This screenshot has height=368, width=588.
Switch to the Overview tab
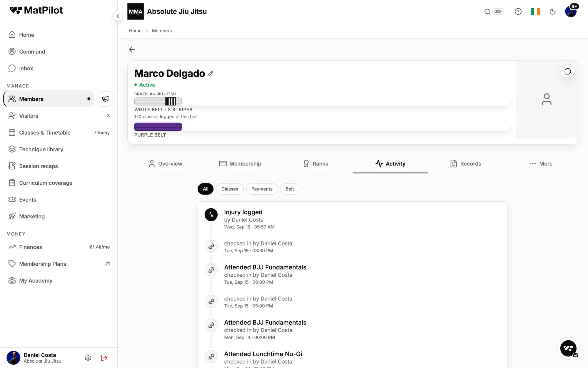coord(165,164)
